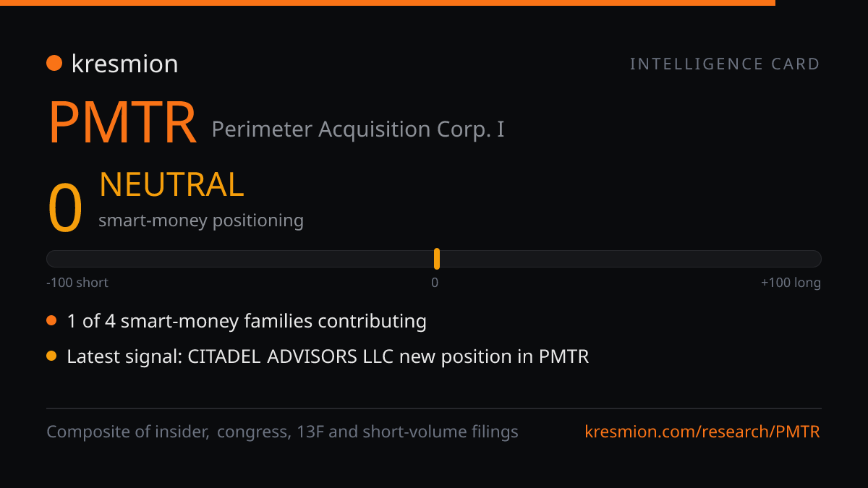Click the kresmion brand name
Viewport: 868px width, 488px height.
tap(124, 64)
